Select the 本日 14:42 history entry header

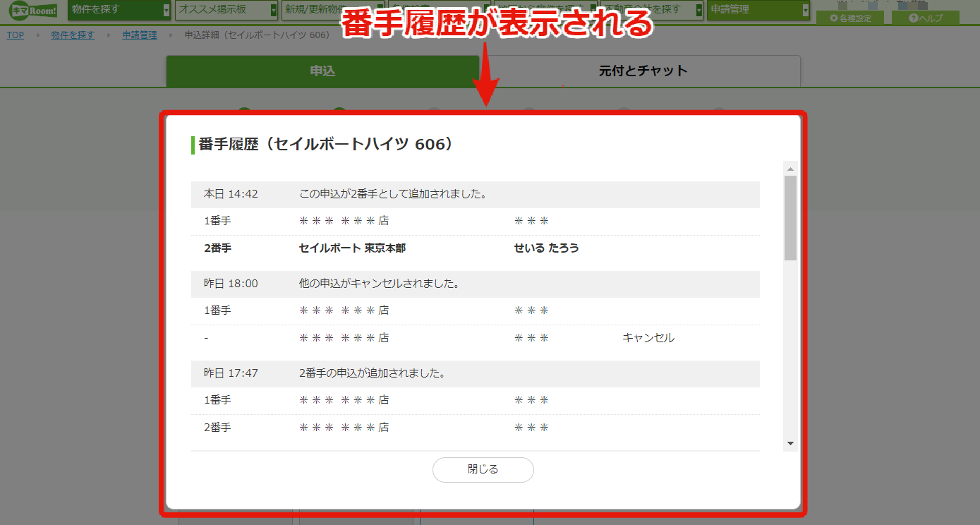coord(475,194)
